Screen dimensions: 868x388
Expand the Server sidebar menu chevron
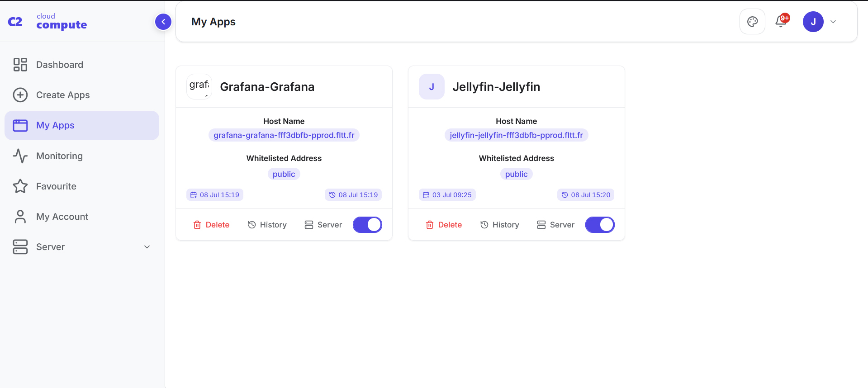(x=147, y=247)
